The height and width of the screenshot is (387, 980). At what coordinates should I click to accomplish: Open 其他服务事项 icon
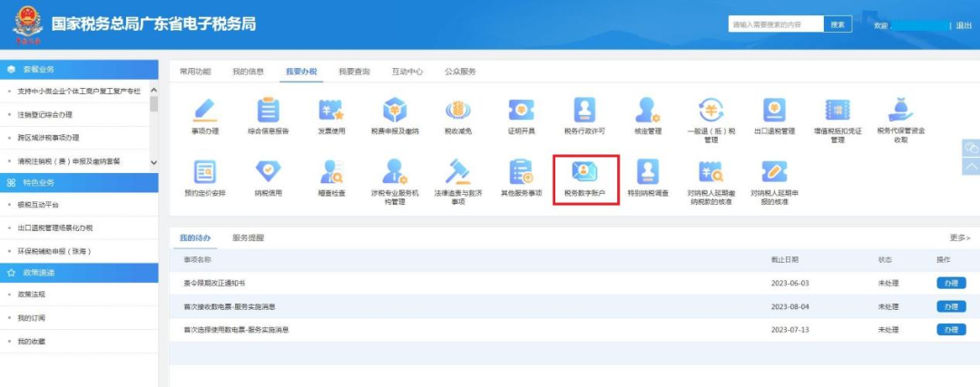[x=521, y=171]
